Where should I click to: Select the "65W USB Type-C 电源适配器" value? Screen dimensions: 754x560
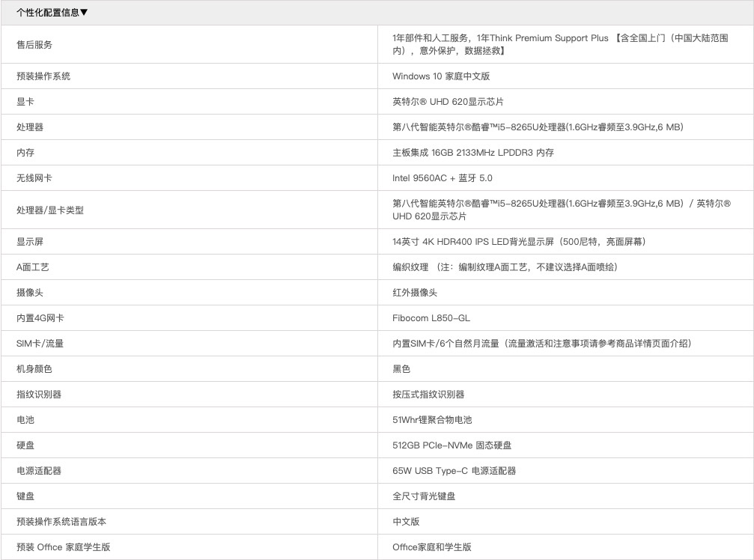click(454, 471)
